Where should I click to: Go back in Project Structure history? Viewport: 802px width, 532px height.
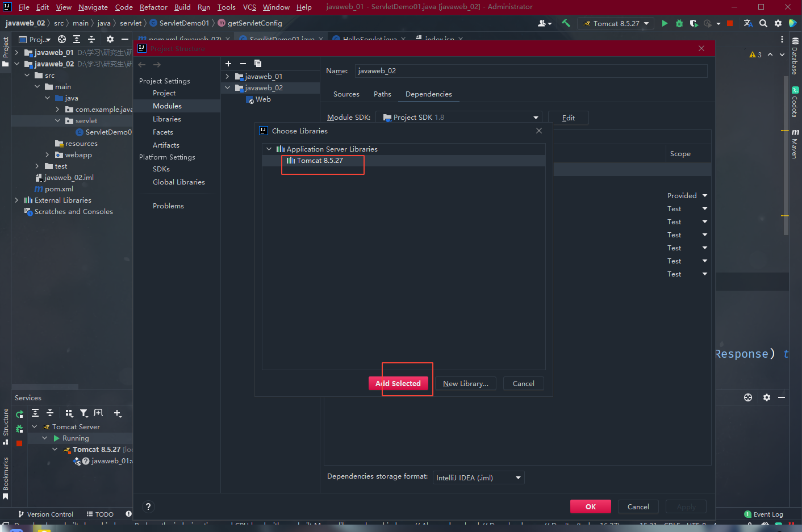142,65
